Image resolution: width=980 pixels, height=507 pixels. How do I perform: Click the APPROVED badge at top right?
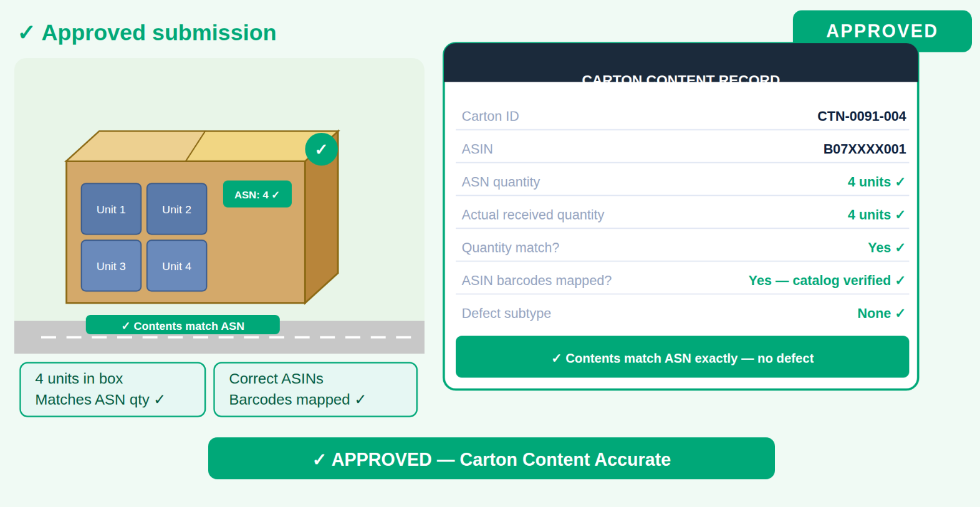coord(882,31)
